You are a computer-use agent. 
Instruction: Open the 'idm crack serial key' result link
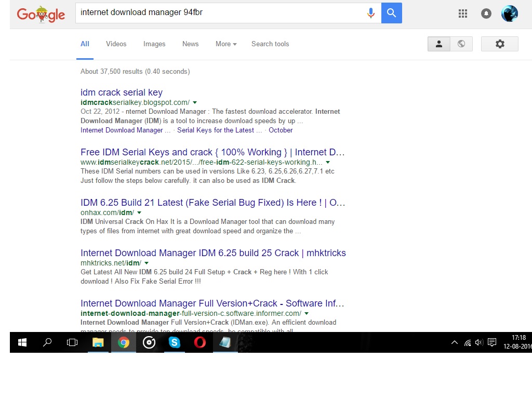pyautogui.click(x=121, y=92)
